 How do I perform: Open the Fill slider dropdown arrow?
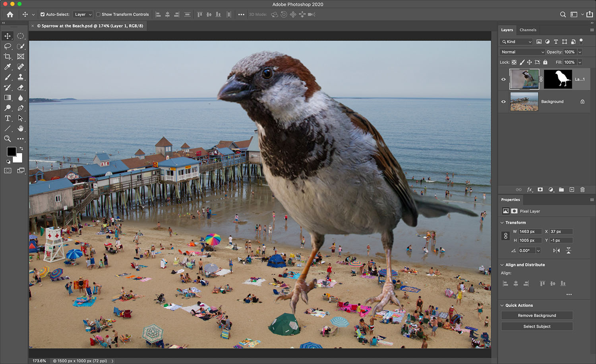click(580, 62)
